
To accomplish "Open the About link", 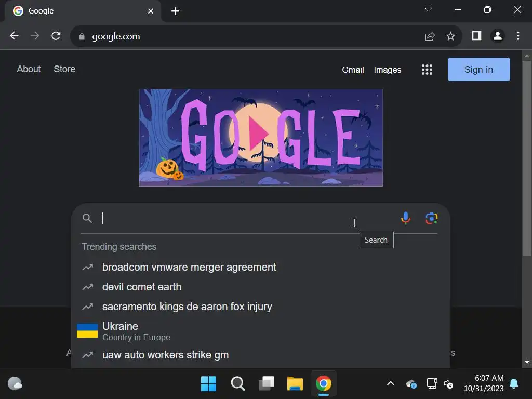I will tap(29, 69).
